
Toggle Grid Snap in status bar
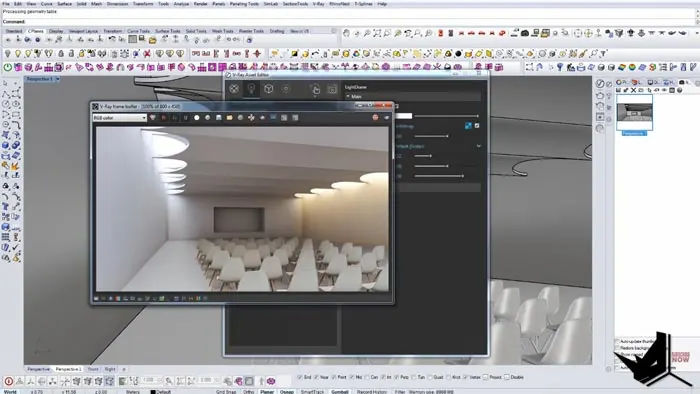[226, 392]
